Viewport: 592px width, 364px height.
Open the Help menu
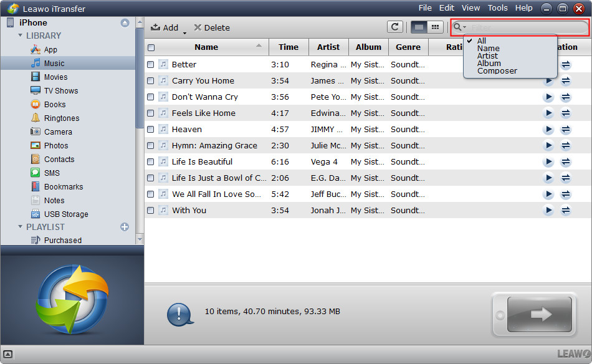[523, 8]
